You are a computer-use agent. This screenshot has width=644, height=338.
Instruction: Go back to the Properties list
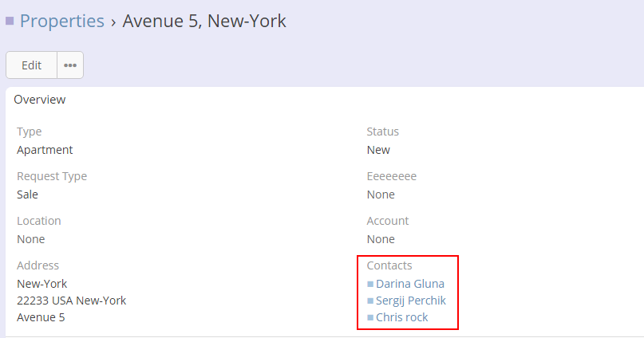point(62,22)
